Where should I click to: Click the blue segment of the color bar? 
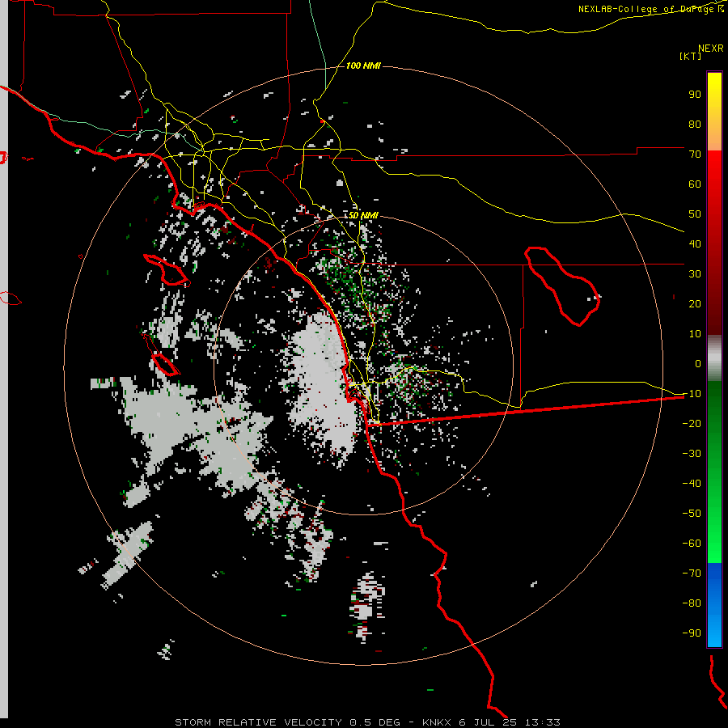714,605
